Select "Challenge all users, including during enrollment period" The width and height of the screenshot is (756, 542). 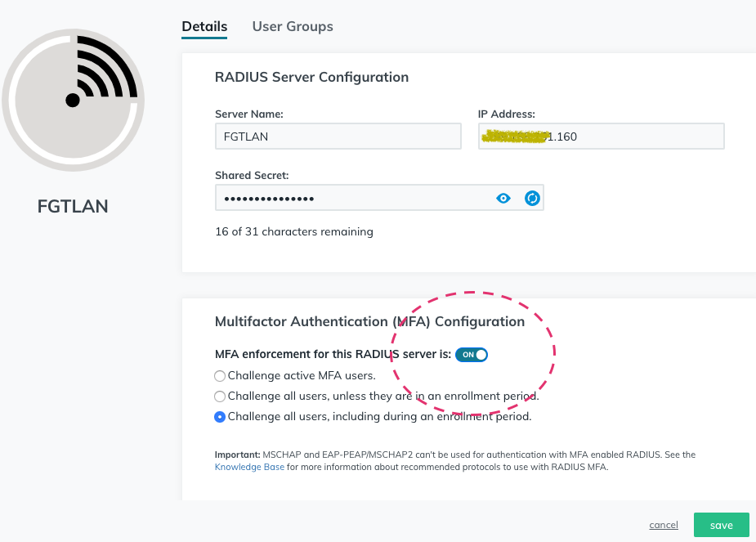click(x=219, y=416)
